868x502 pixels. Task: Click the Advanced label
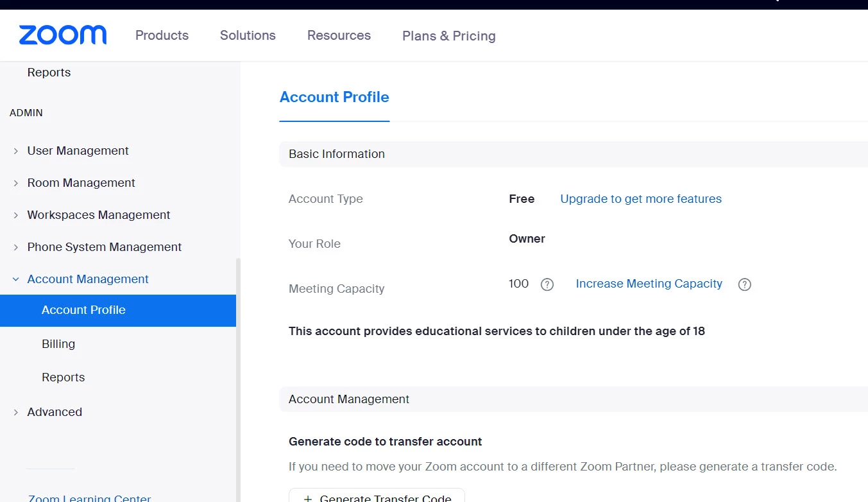tap(55, 412)
